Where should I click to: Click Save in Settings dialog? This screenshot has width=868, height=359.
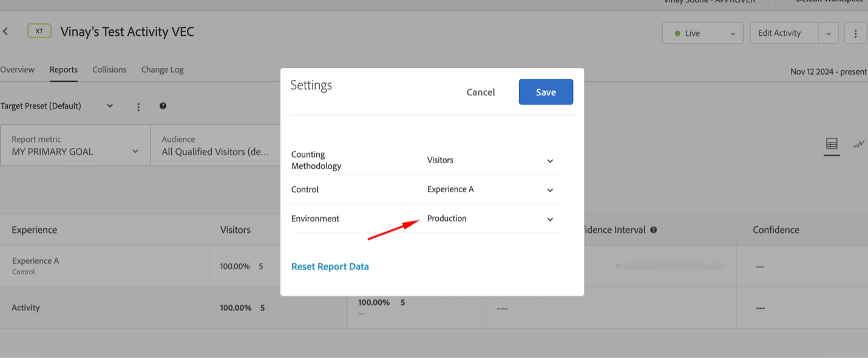546,92
